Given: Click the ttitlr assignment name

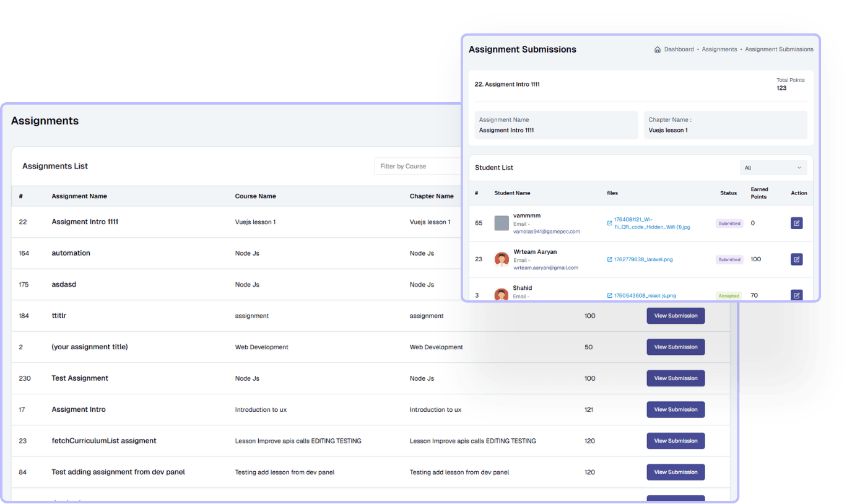Looking at the screenshot, I should (59, 316).
